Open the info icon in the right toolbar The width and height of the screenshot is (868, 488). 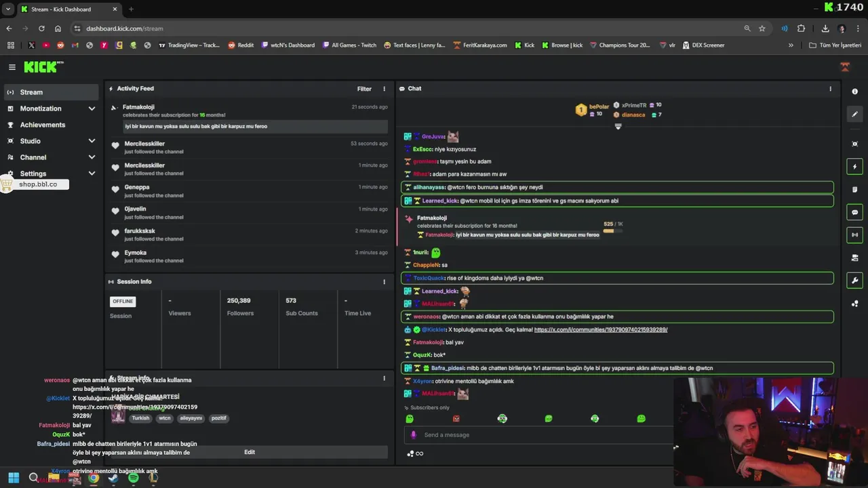click(x=854, y=91)
